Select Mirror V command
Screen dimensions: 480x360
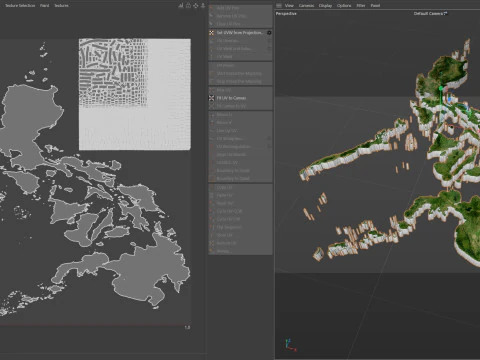[240, 122]
